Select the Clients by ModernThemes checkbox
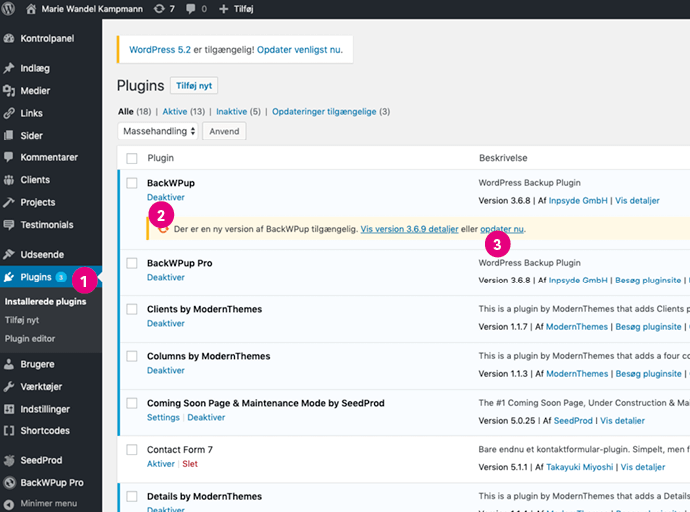This screenshot has width=690, height=512. (132, 309)
